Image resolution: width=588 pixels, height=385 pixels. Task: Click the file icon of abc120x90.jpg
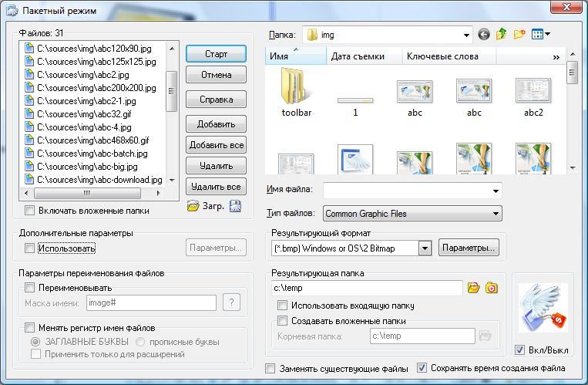[29, 48]
